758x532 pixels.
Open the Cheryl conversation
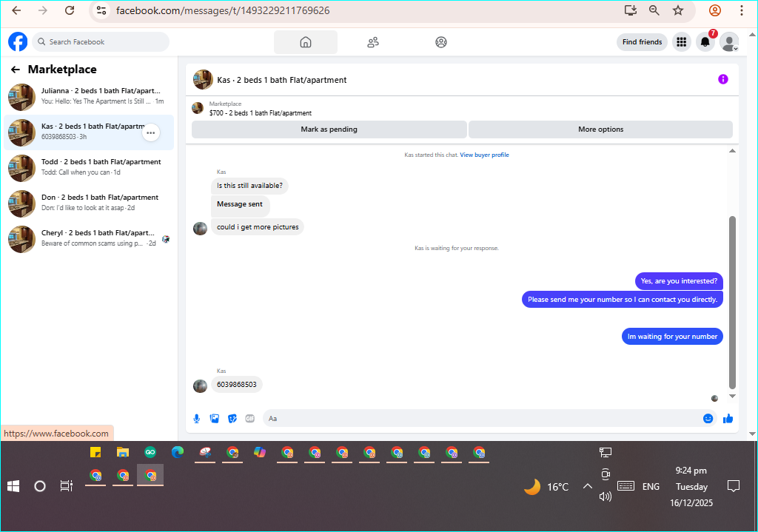pos(89,239)
